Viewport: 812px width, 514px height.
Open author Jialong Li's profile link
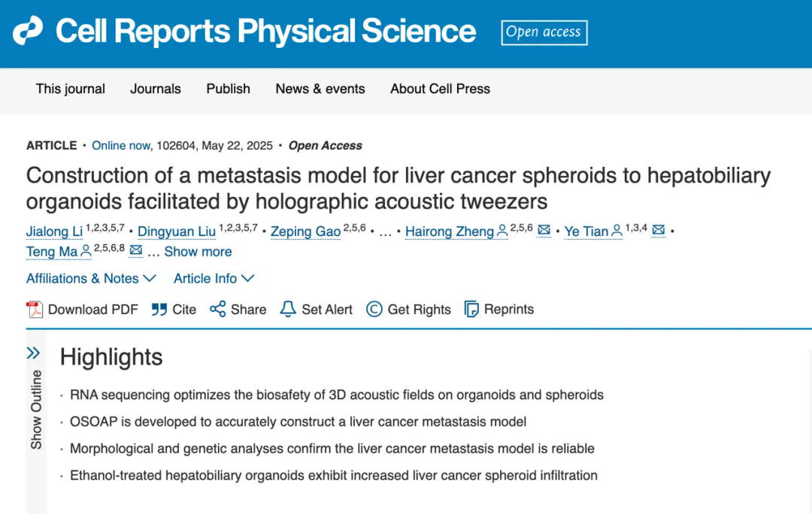click(x=54, y=231)
